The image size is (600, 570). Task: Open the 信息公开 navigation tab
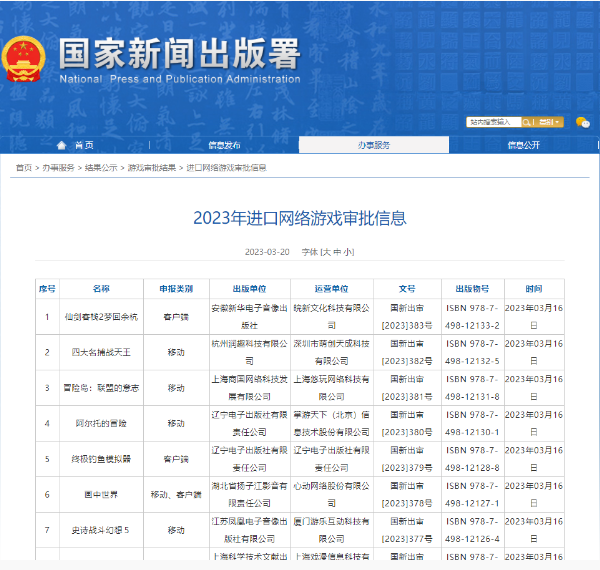pyautogui.click(x=523, y=145)
